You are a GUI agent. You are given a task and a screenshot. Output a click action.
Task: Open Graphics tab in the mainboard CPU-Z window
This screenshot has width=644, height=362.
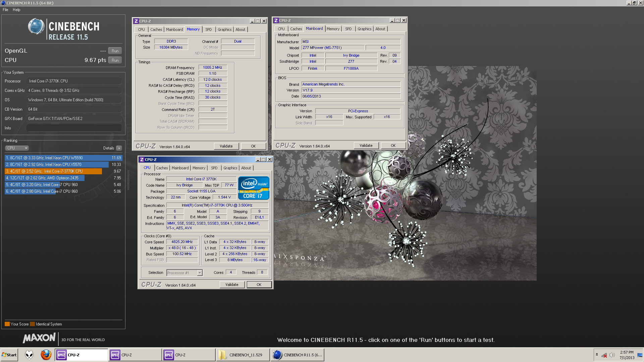364,29
